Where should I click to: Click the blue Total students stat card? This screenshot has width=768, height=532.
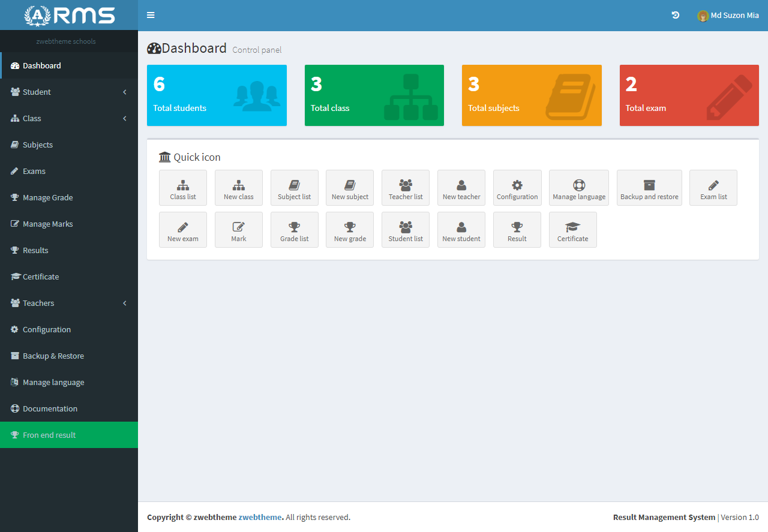(217, 95)
